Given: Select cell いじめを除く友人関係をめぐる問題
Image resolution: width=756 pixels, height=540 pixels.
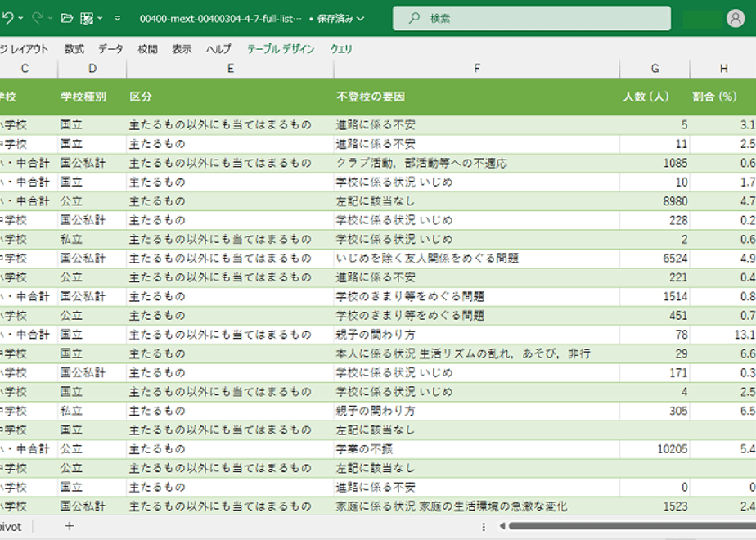Looking at the screenshot, I should [x=477, y=259].
